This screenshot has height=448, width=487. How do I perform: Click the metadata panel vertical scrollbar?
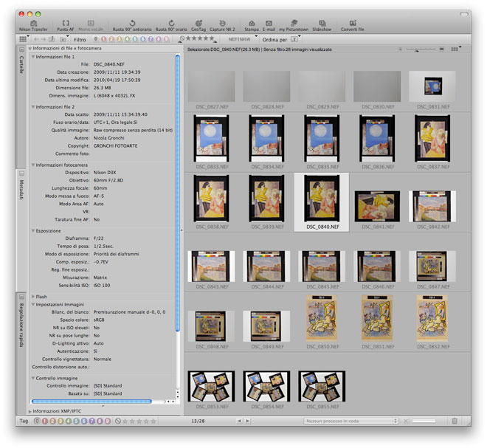pos(178,193)
